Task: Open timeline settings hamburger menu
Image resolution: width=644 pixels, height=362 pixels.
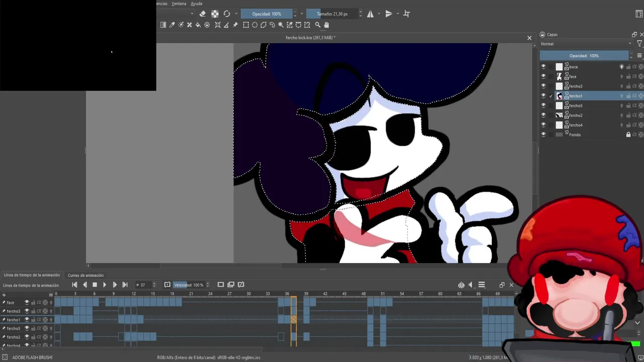Action: [x=481, y=285]
